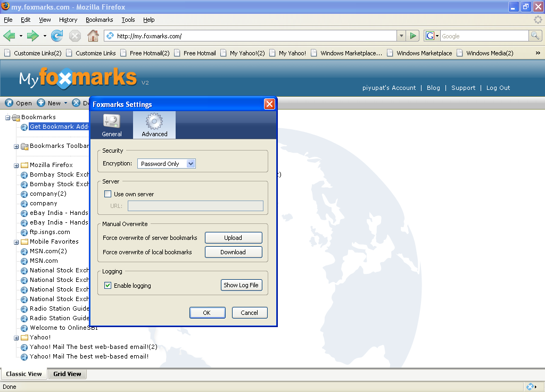Click the Show Log File button
This screenshot has height=392, width=545.
point(241,285)
